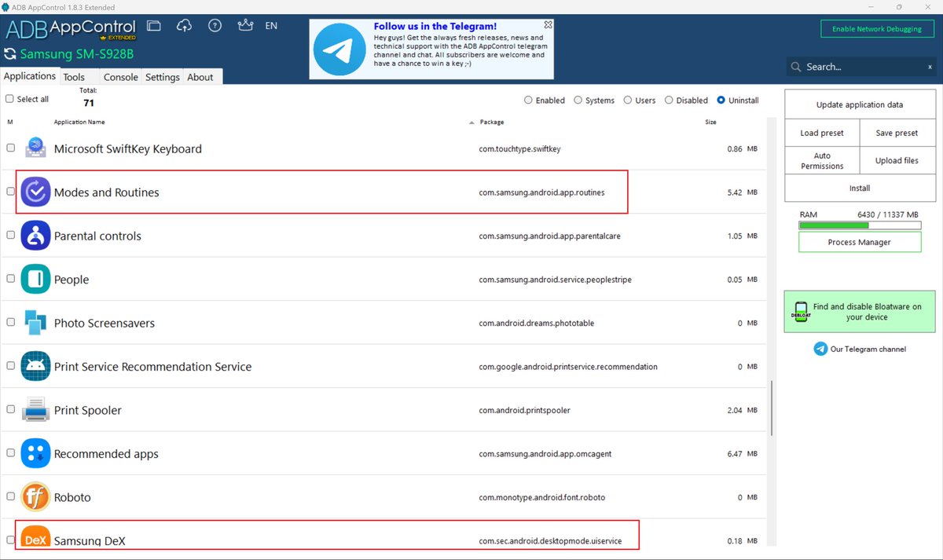943x560 pixels.
Task: Check the Parental controls checkbox
Action: click(x=11, y=235)
